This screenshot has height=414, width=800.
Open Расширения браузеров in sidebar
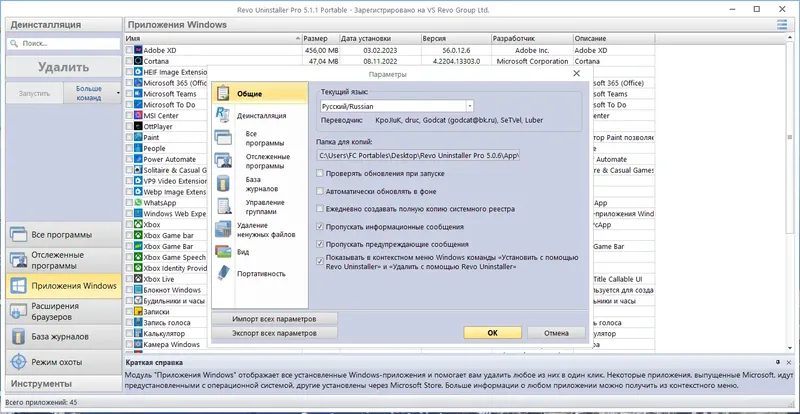tap(64, 311)
